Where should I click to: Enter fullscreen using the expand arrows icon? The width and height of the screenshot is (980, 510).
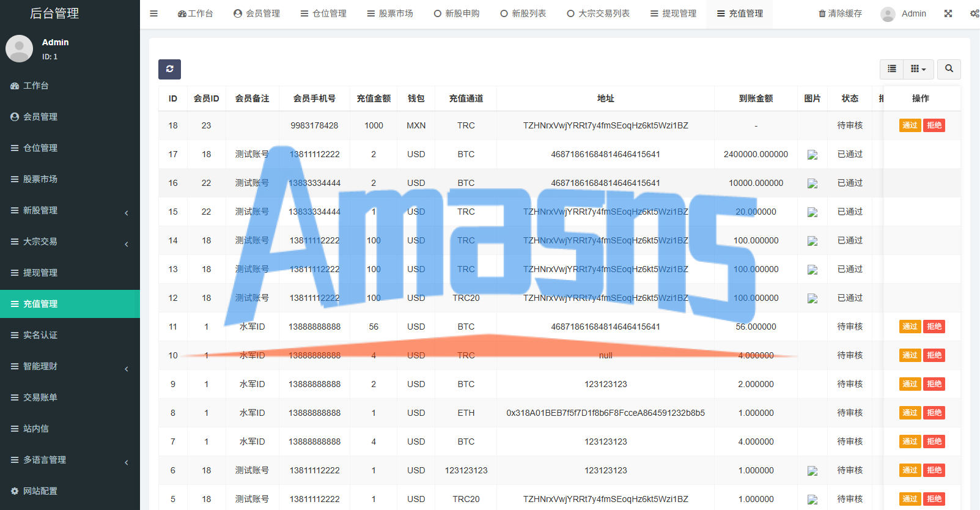tap(948, 13)
